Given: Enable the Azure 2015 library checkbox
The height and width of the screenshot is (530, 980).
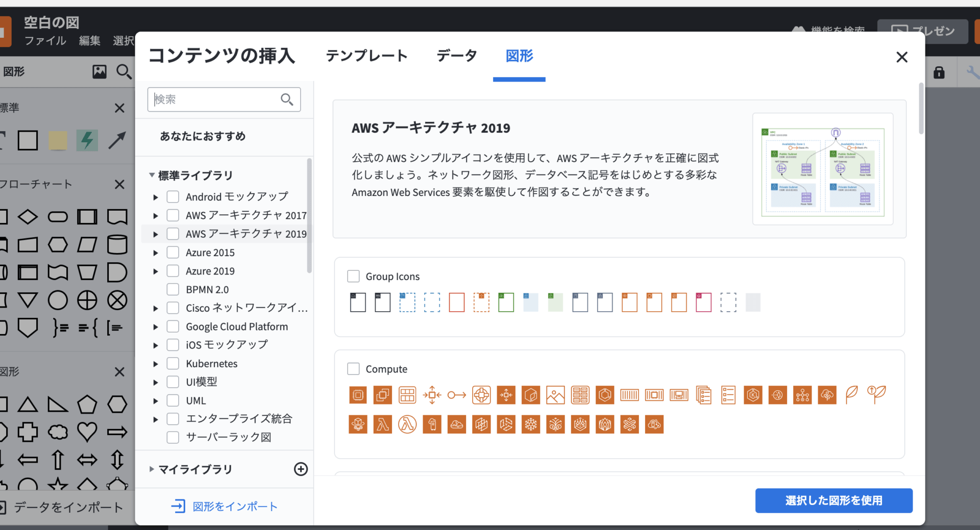Looking at the screenshot, I should (x=173, y=253).
